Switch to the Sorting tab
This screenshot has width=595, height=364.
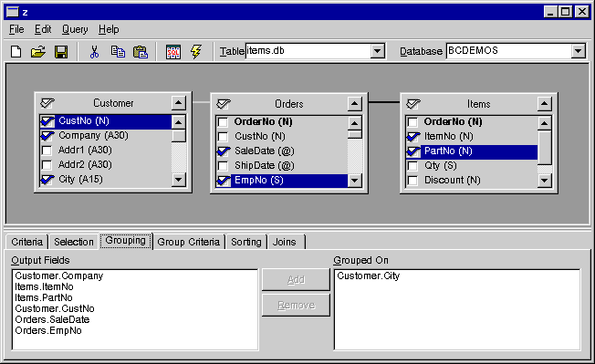tap(246, 242)
